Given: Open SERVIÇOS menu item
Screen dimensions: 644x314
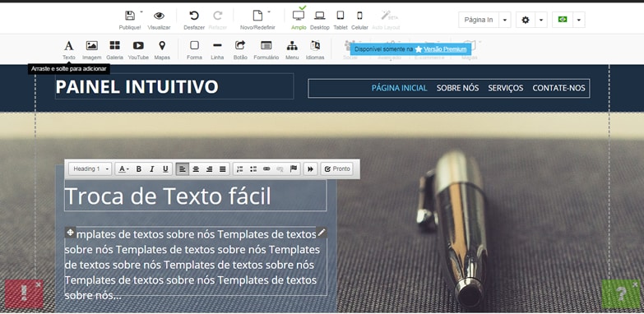Looking at the screenshot, I should [506, 88].
